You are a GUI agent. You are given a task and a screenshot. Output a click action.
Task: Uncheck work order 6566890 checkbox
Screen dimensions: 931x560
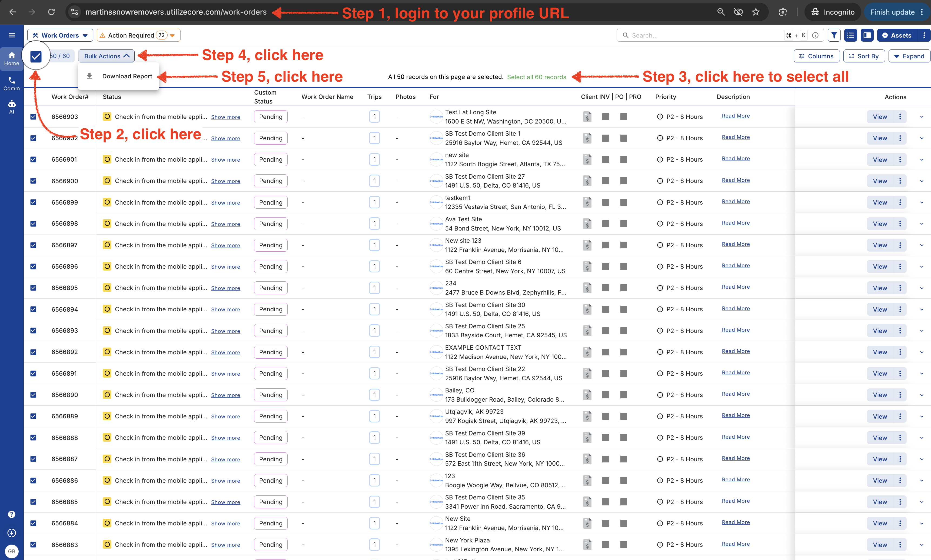tap(33, 395)
